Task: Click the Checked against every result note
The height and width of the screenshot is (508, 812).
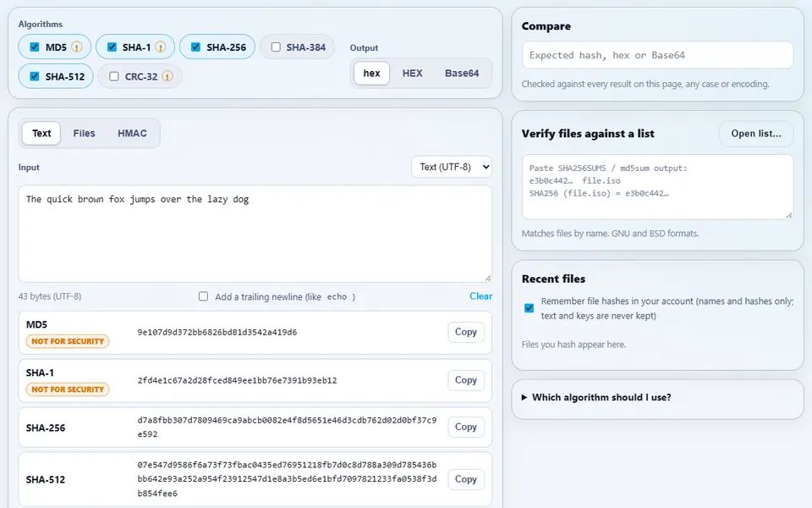Action: [x=645, y=84]
